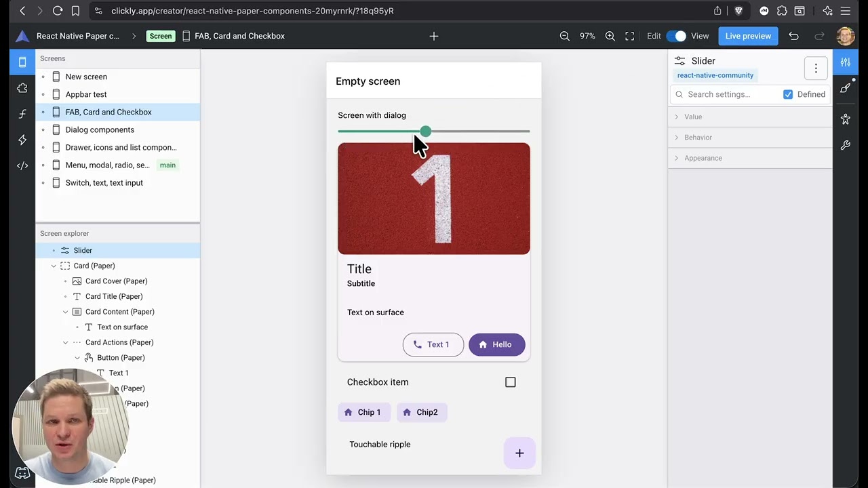This screenshot has height=488, width=868.
Task: Go back in the browser
Action: 22,11
